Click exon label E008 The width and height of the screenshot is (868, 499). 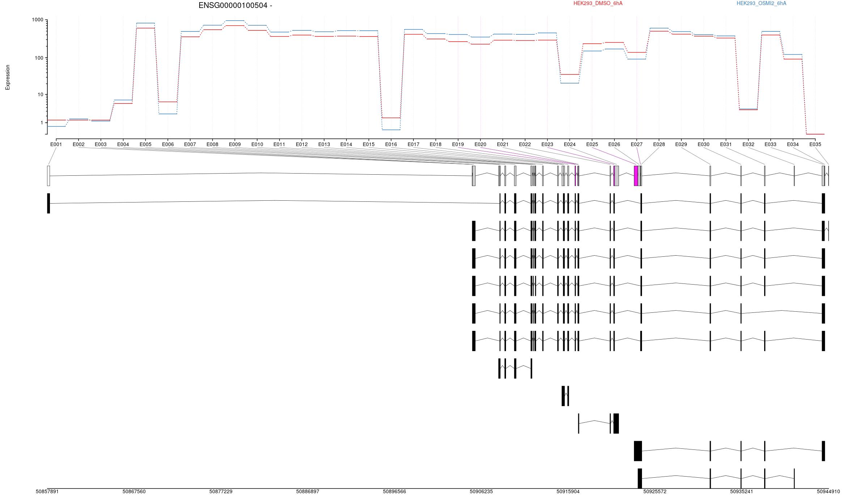point(212,144)
